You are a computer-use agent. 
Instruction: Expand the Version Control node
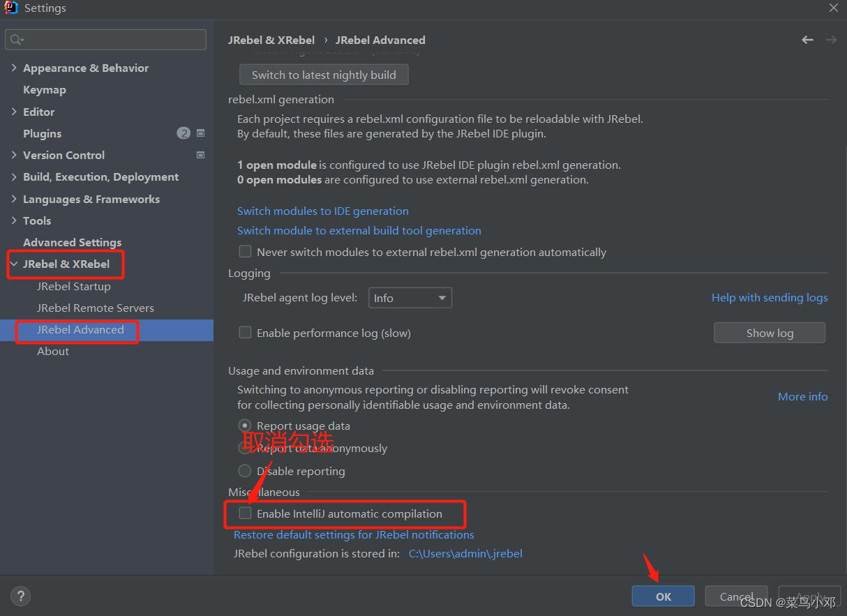[14, 155]
